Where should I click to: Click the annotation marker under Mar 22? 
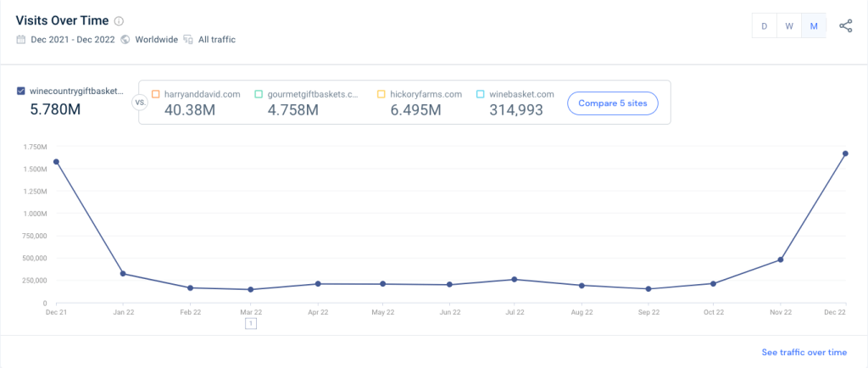tap(251, 323)
